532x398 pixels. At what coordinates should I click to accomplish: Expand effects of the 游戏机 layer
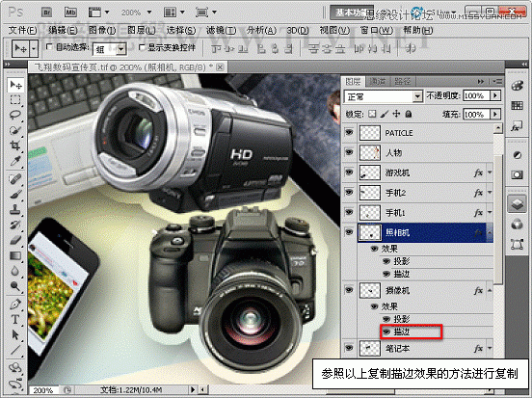490,172
